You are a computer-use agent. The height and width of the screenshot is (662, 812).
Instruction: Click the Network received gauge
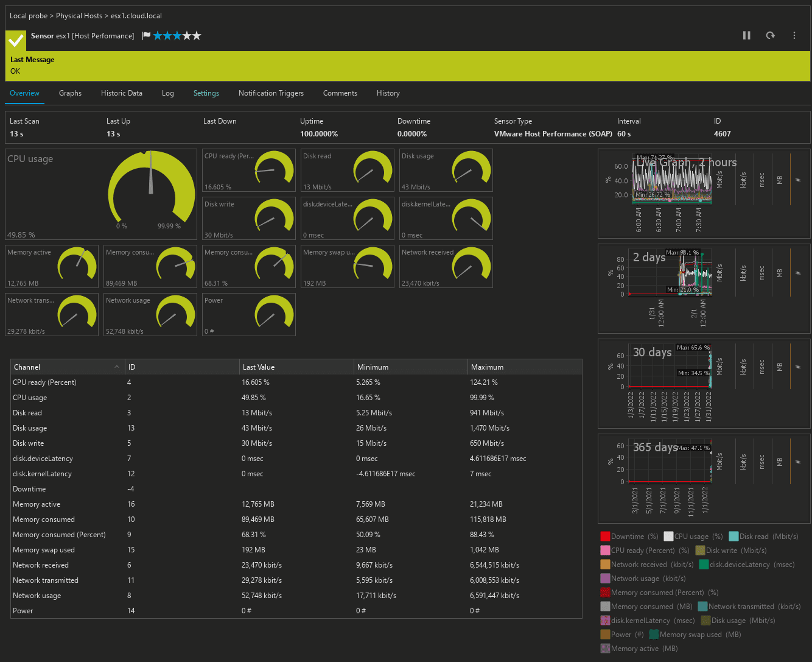(446, 267)
